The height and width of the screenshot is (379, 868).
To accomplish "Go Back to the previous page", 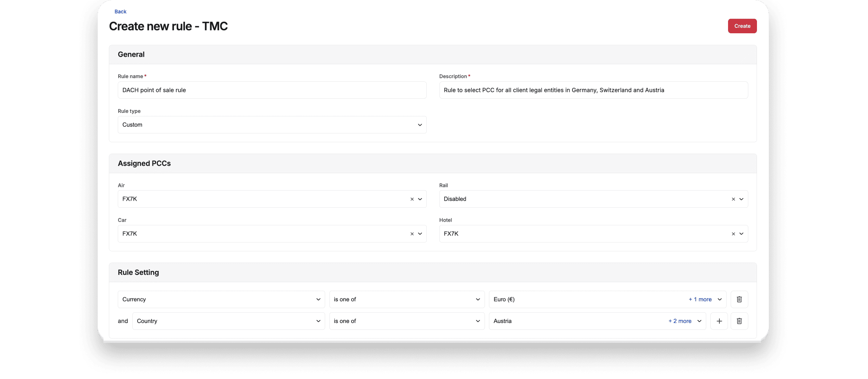I will point(120,12).
